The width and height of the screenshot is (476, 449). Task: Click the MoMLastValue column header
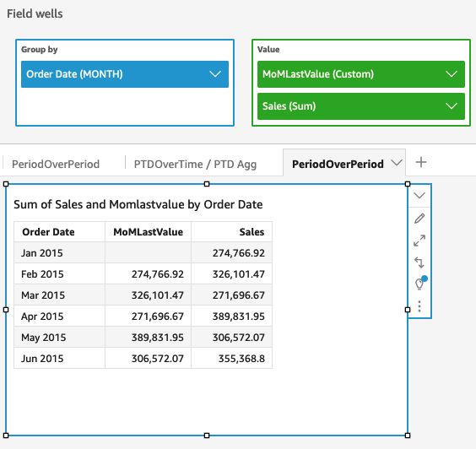pyautogui.click(x=149, y=232)
